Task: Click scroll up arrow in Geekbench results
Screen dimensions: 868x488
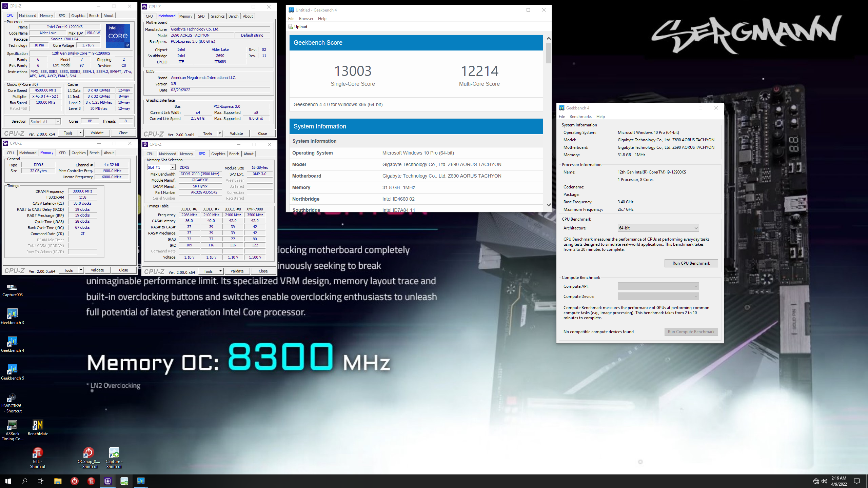Action: click(549, 38)
